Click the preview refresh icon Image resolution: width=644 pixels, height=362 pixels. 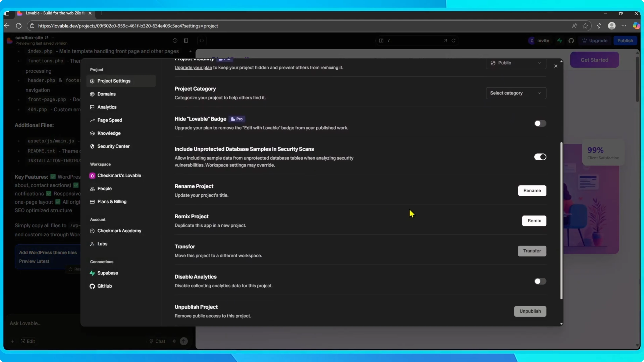[x=453, y=40]
